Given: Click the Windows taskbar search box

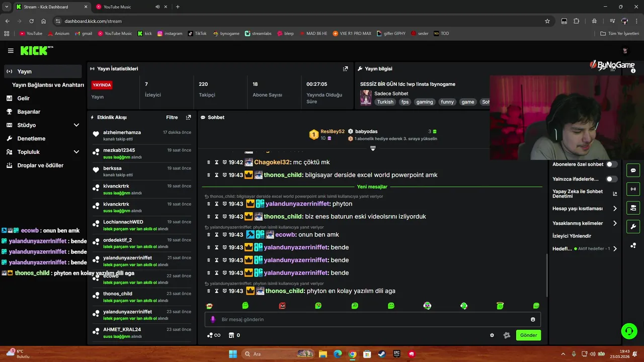Looking at the screenshot, I should coord(278,354).
